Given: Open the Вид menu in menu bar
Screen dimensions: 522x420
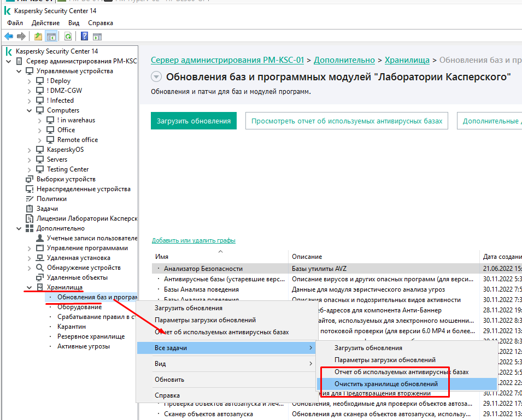Looking at the screenshot, I should click(x=74, y=23).
